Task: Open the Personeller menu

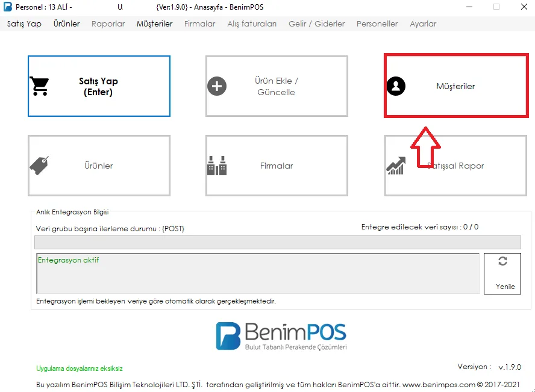Action: [377, 24]
